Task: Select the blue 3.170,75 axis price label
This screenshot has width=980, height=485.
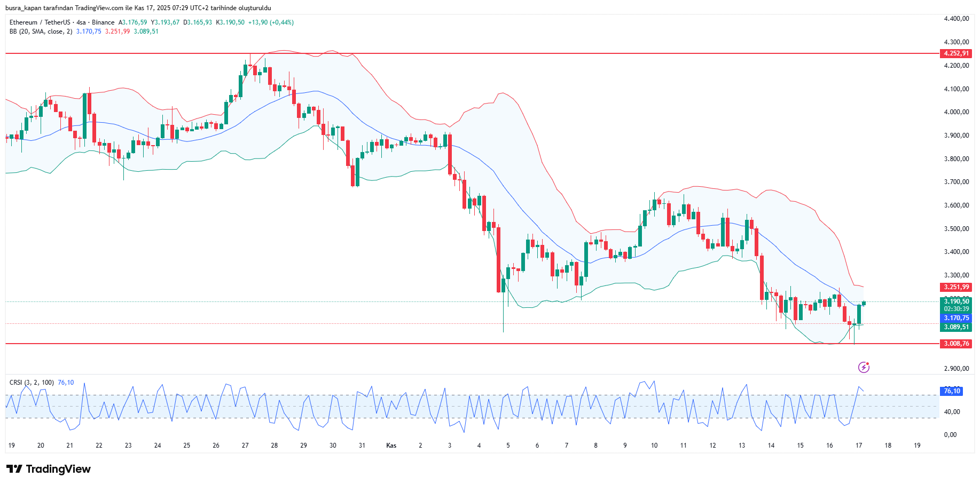Action: click(x=956, y=318)
